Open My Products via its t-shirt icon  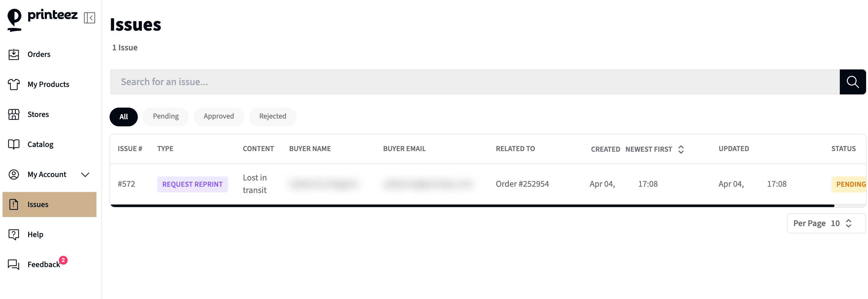(14, 84)
